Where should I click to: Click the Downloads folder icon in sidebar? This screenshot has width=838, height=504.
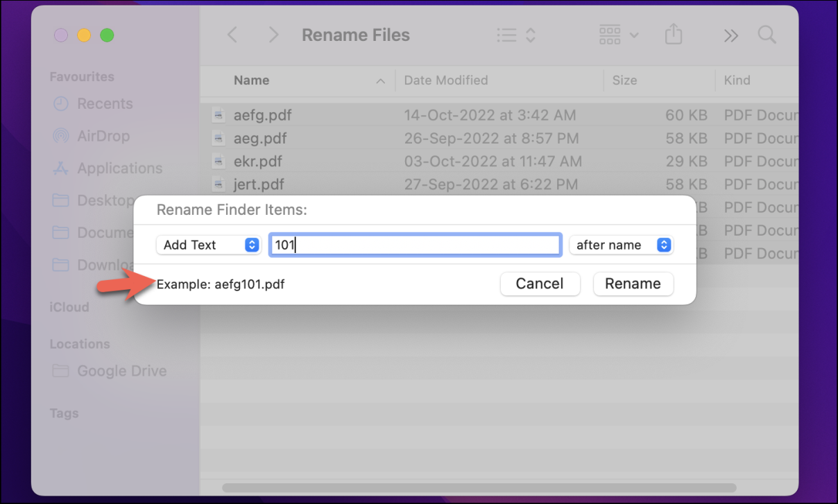click(61, 264)
